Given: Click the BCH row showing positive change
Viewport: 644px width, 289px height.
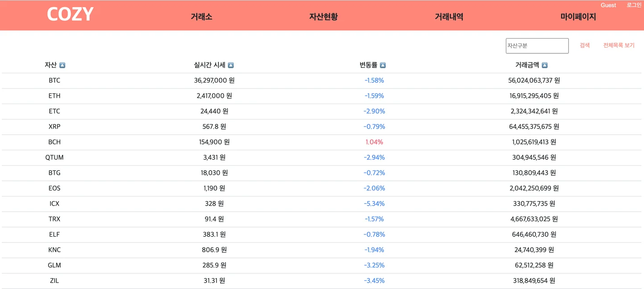Looking at the screenshot, I should point(54,142).
